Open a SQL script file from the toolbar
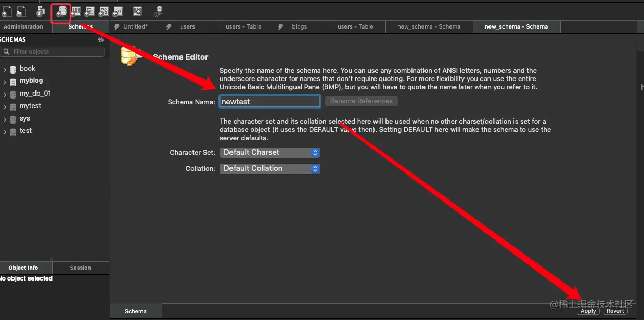This screenshot has width=644, height=320. (21, 11)
